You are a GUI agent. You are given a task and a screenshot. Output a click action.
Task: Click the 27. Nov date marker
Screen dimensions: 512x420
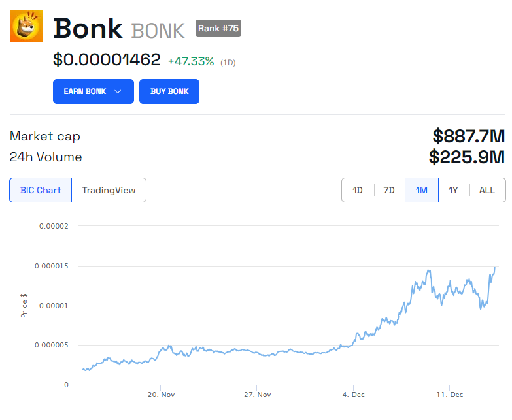coord(257,395)
